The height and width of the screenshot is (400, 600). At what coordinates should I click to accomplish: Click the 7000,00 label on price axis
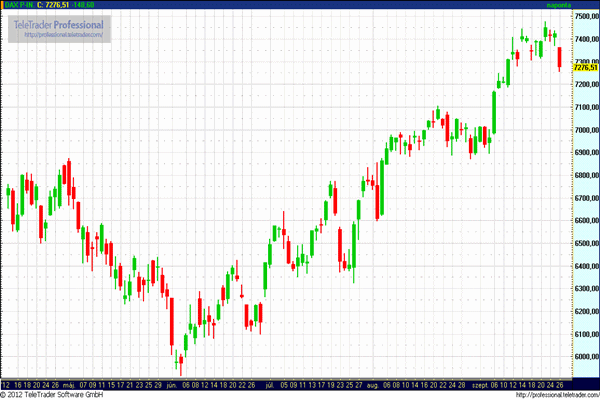click(584, 130)
